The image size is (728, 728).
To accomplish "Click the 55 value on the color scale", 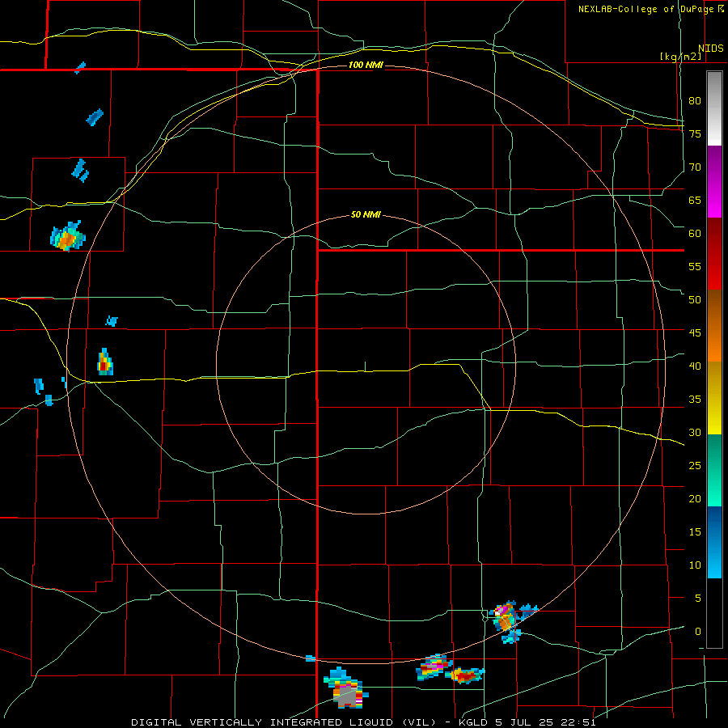I will [695, 266].
